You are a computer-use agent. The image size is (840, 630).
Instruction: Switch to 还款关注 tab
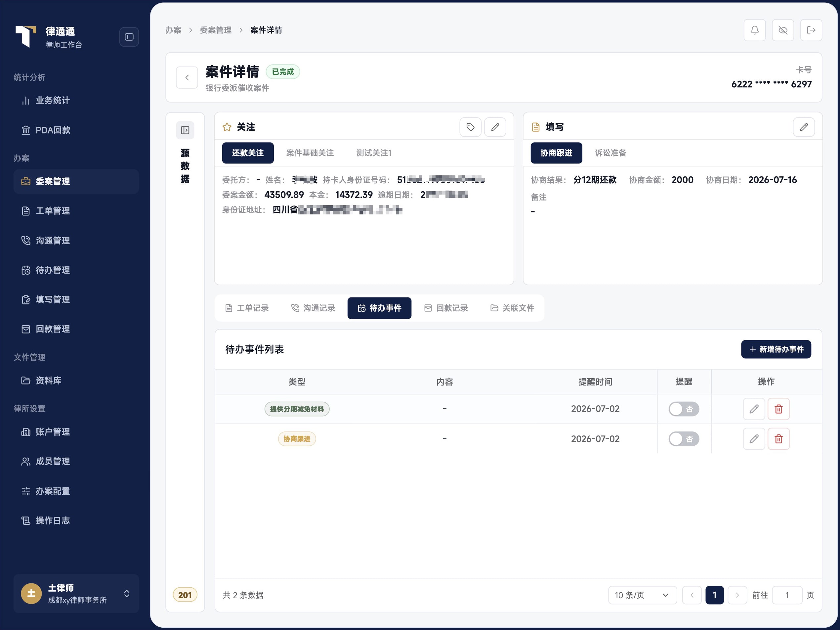[248, 153]
